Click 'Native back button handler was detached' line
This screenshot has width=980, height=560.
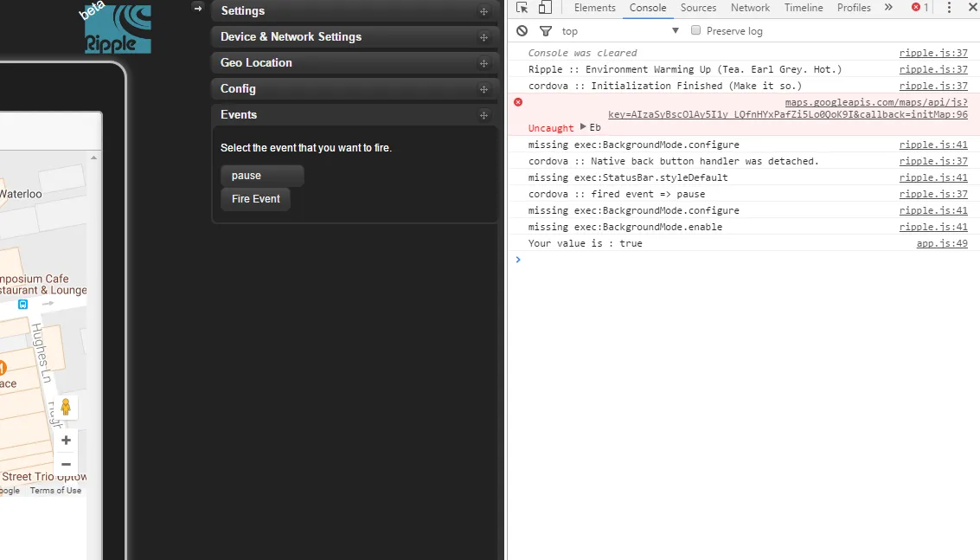(x=673, y=161)
